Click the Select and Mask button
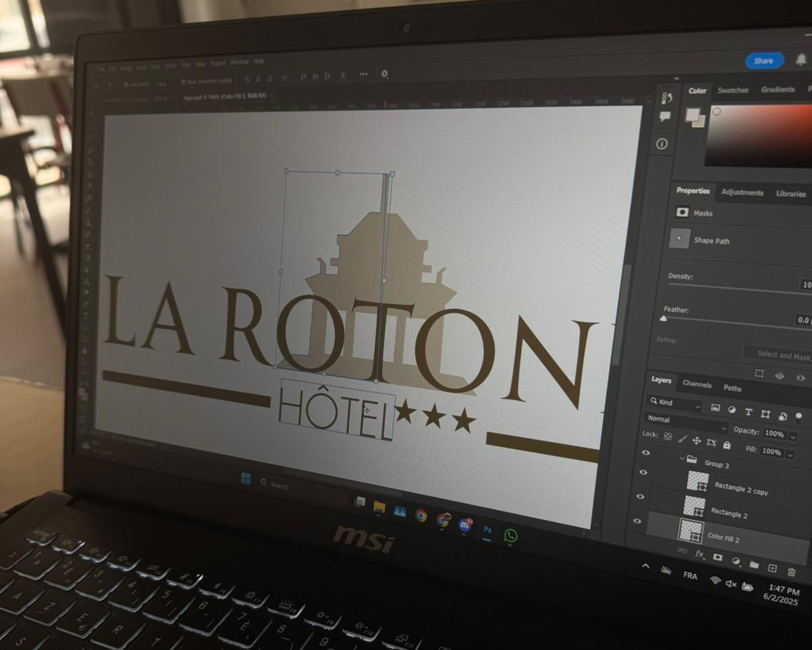The width and height of the screenshot is (812, 650). (778, 354)
